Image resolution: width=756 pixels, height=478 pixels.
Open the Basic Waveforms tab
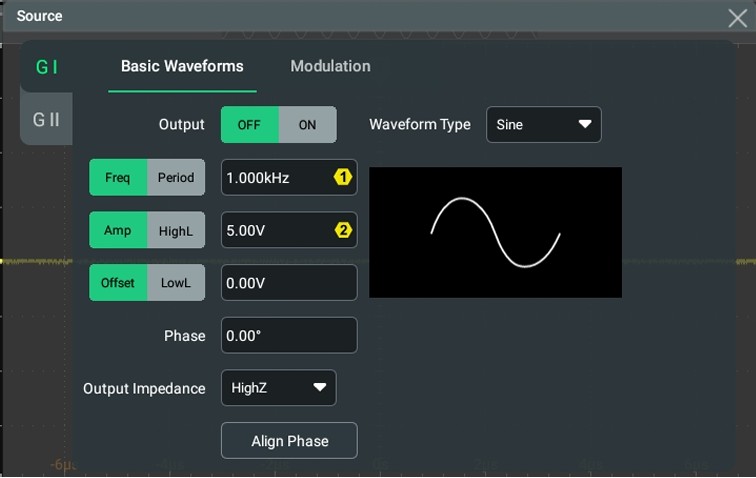click(182, 66)
